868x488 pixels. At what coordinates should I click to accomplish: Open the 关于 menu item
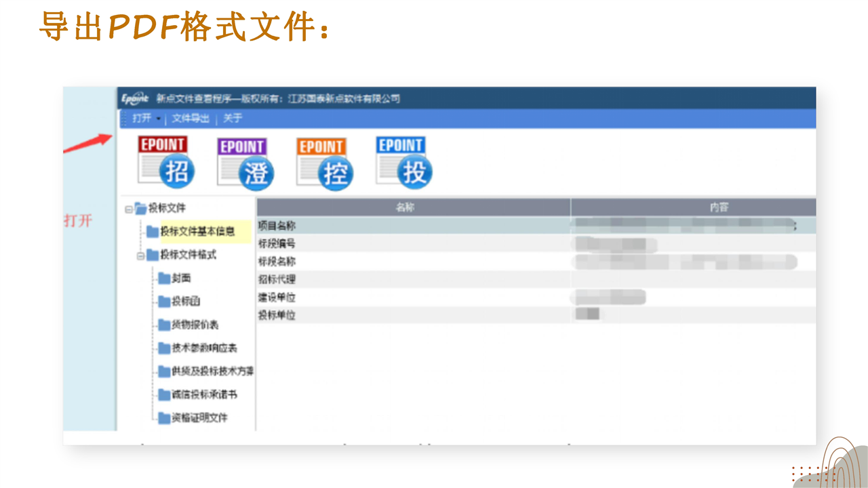(233, 119)
